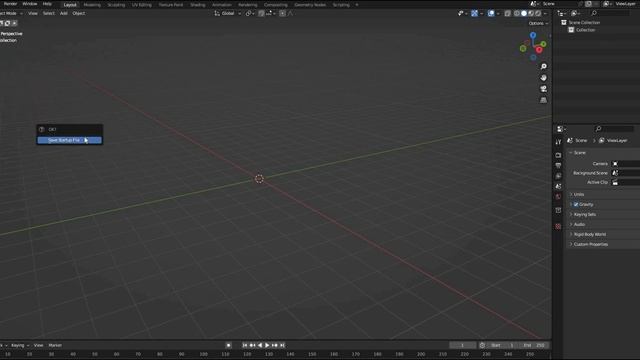Toggle proportional editing icon
The height and width of the screenshot is (360, 640).
tap(282, 13)
